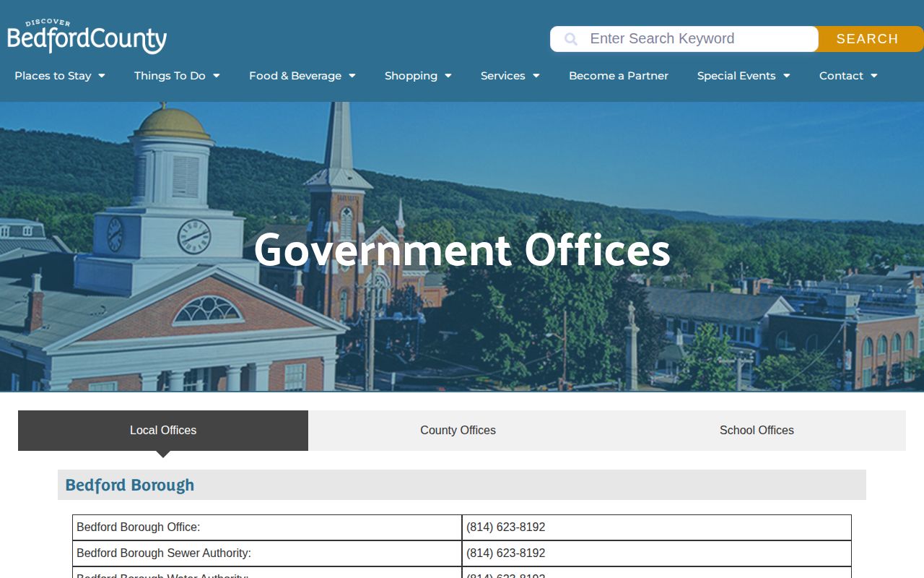Image resolution: width=924 pixels, height=578 pixels.
Task: Focus the Enter Search Keyword field
Action: [x=684, y=39]
